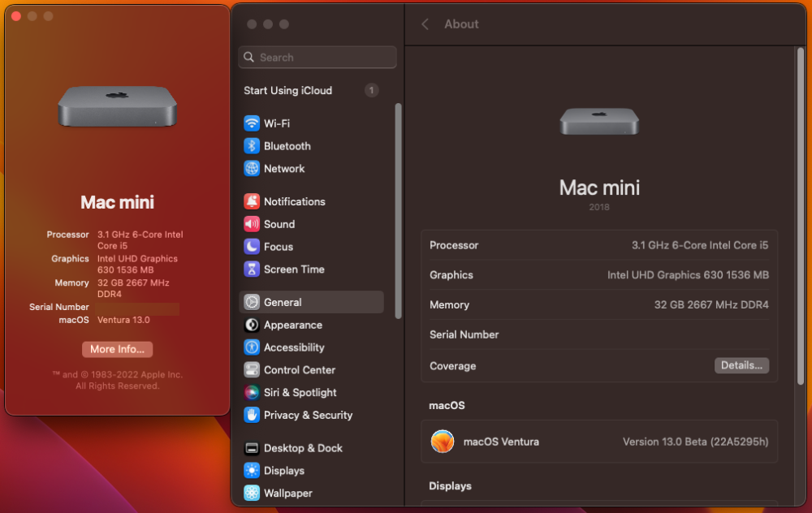Screen dimensions: 812x513
Task: Click the Bluetooth icon in sidebar
Action: (x=252, y=146)
